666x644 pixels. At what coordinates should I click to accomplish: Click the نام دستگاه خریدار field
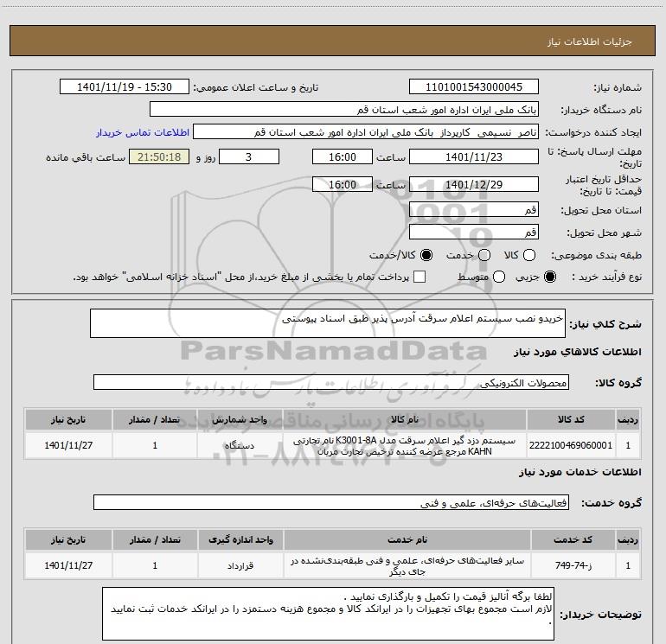point(344,110)
